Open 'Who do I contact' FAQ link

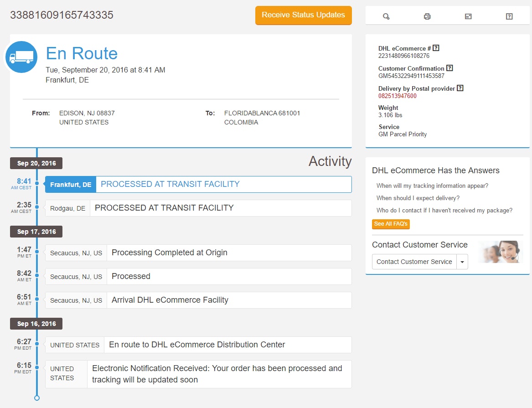(444, 211)
